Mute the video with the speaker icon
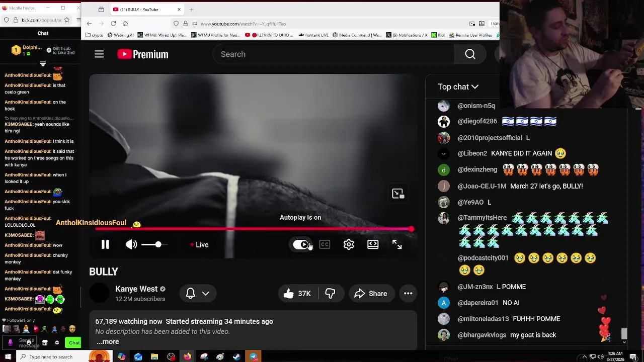 click(x=131, y=245)
